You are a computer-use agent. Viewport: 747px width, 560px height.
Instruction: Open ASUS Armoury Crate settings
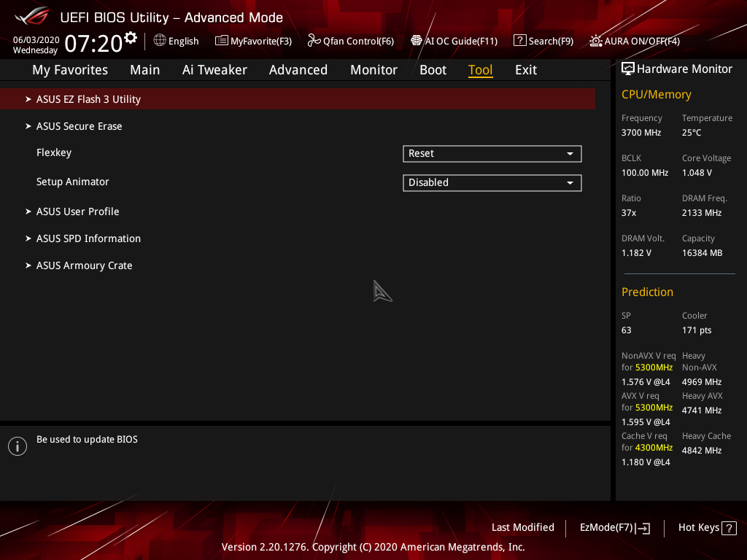(84, 265)
